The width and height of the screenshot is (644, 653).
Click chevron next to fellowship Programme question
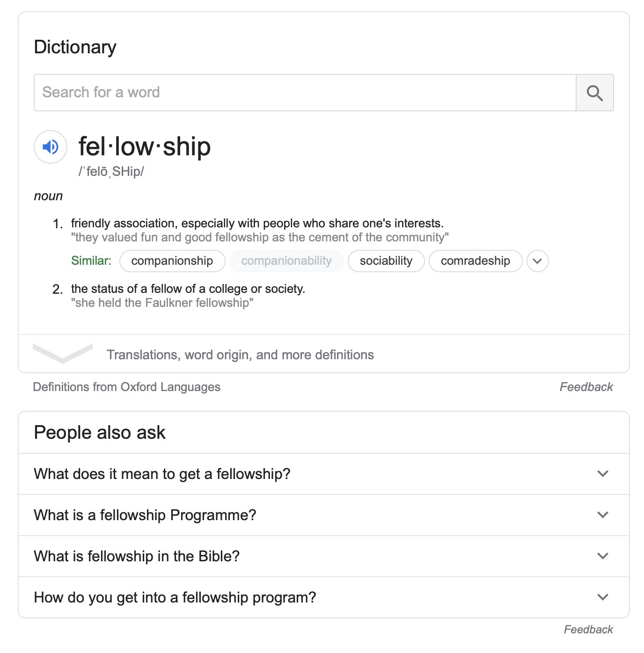(x=603, y=515)
